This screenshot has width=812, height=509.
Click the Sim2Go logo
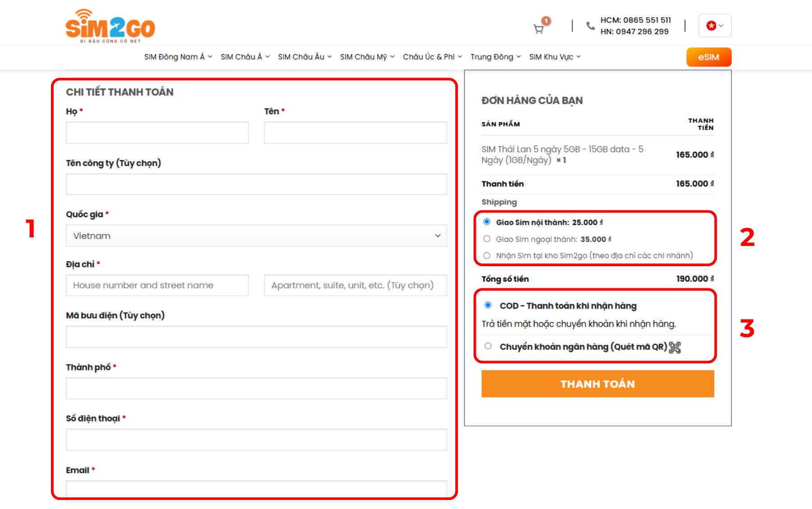click(x=110, y=26)
